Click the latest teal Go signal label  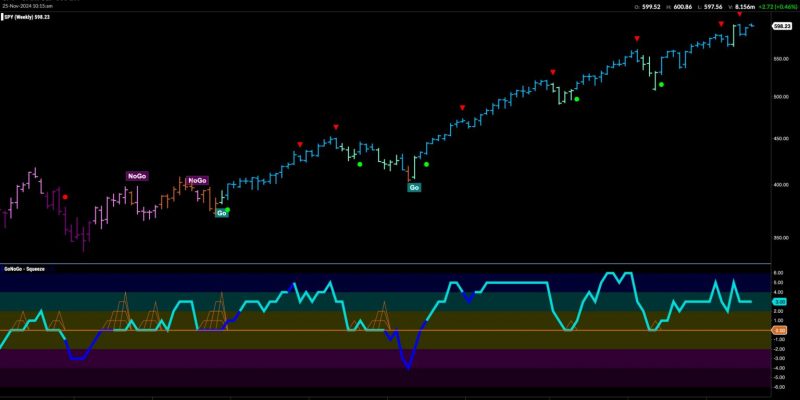coord(414,188)
